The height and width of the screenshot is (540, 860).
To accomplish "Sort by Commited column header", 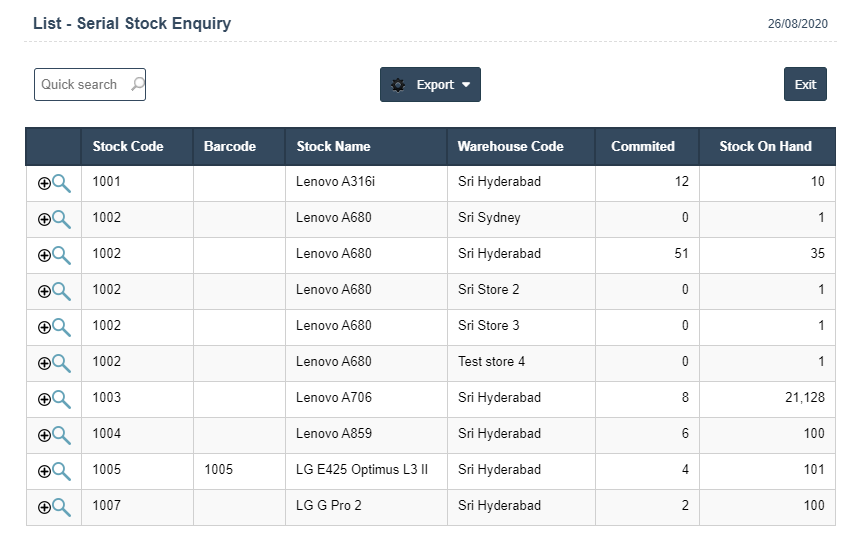I will click(x=643, y=146).
